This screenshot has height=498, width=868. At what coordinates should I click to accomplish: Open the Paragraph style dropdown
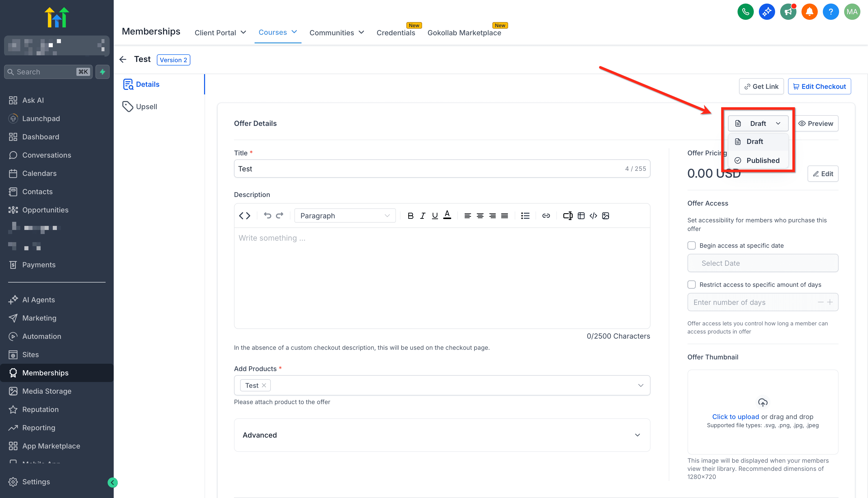345,216
